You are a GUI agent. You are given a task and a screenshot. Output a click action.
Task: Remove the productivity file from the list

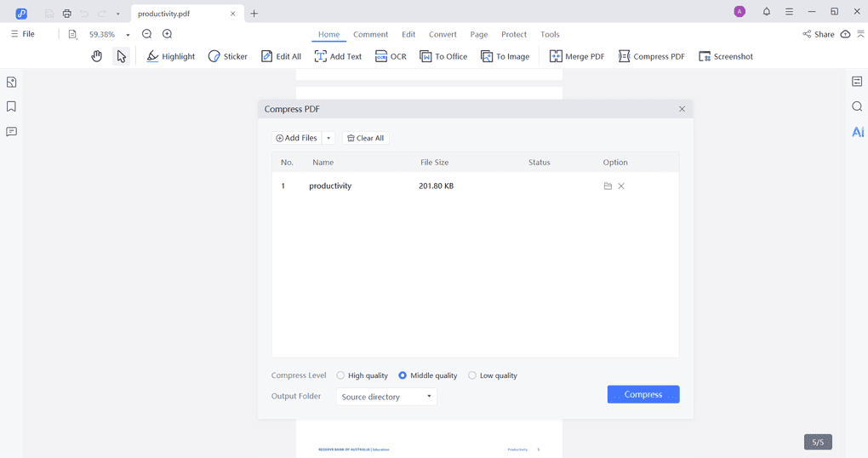621,186
